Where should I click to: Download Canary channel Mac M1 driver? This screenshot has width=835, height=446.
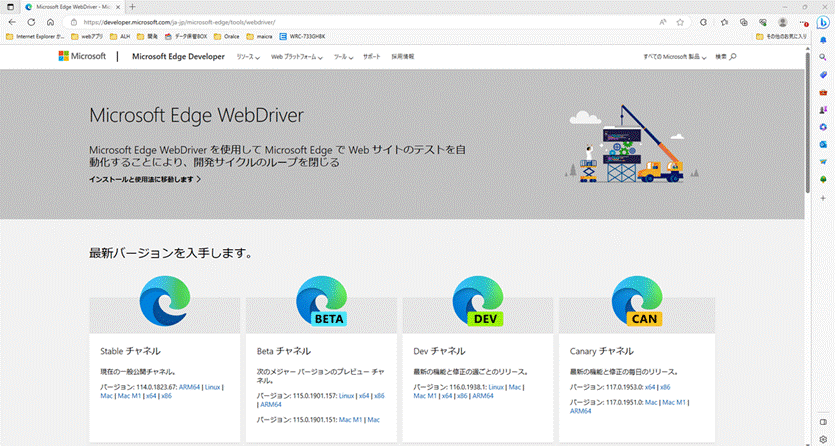click(674, 403)
